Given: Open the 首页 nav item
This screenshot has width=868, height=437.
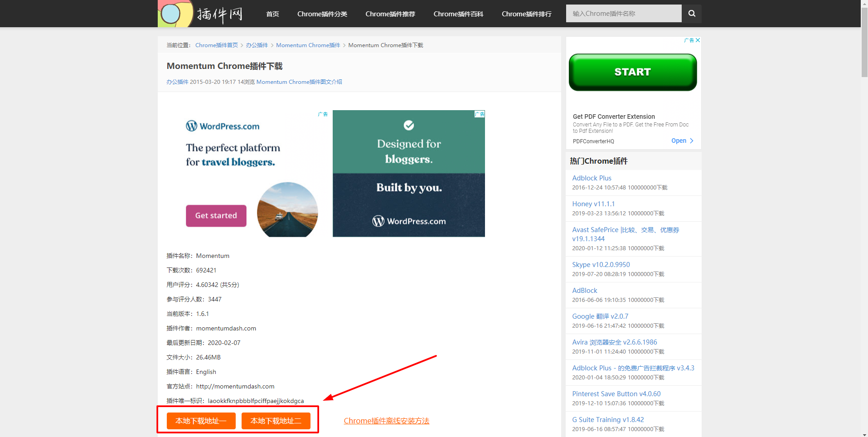Looking at the screenshot, I should 272,14.
